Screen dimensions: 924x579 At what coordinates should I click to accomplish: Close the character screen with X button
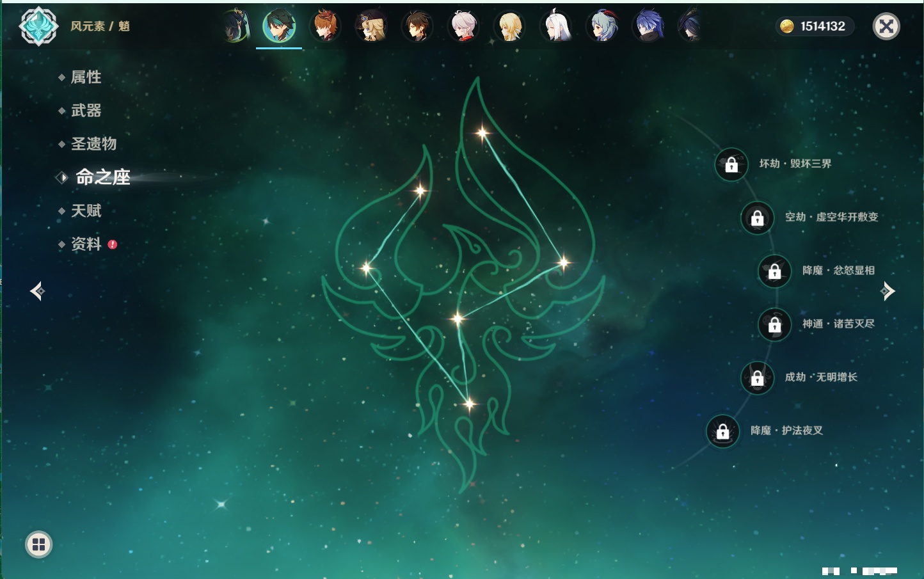(x=886, y=26)
